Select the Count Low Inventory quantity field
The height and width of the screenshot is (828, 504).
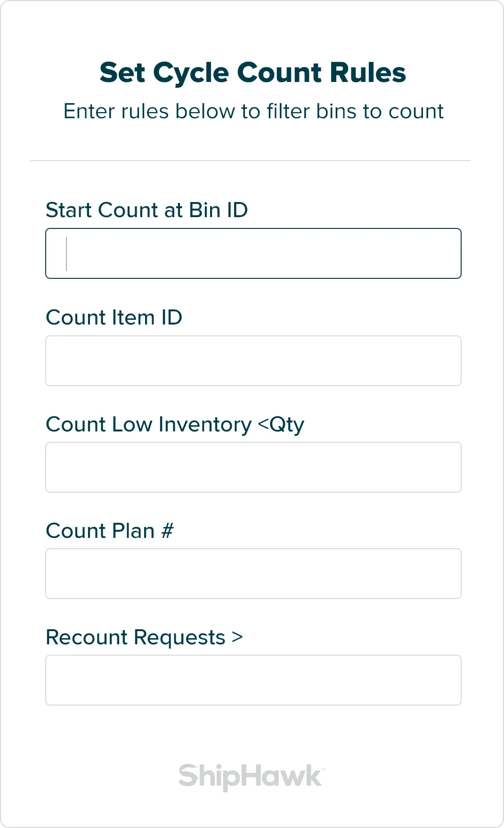click(x=253, y=467)
